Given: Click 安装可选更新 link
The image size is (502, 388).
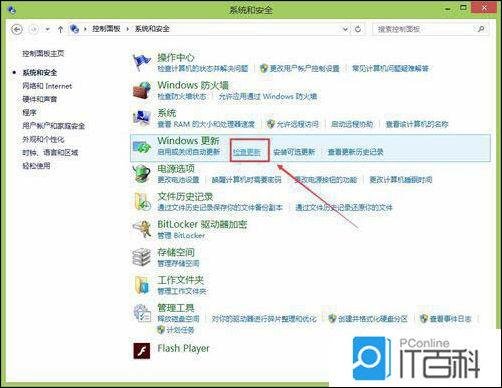Looking at the screenshot, I should (294, 152).
